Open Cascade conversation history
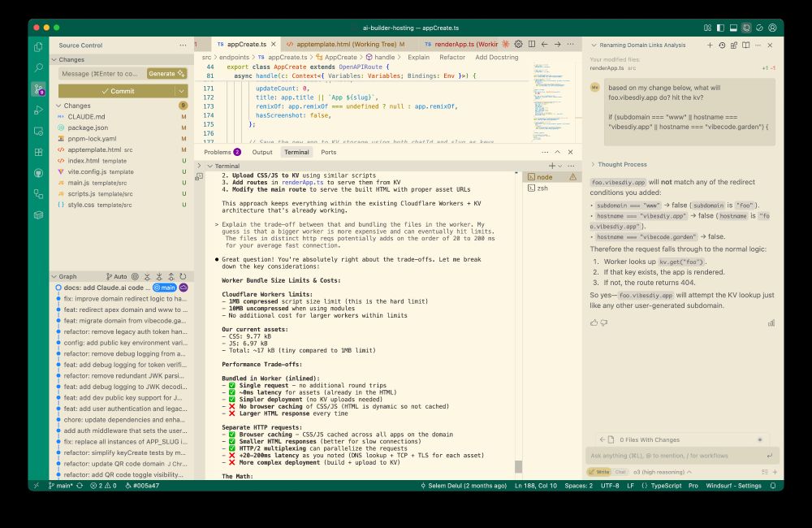The height and width of the screenshot is (528, 812). coord(722,45)
